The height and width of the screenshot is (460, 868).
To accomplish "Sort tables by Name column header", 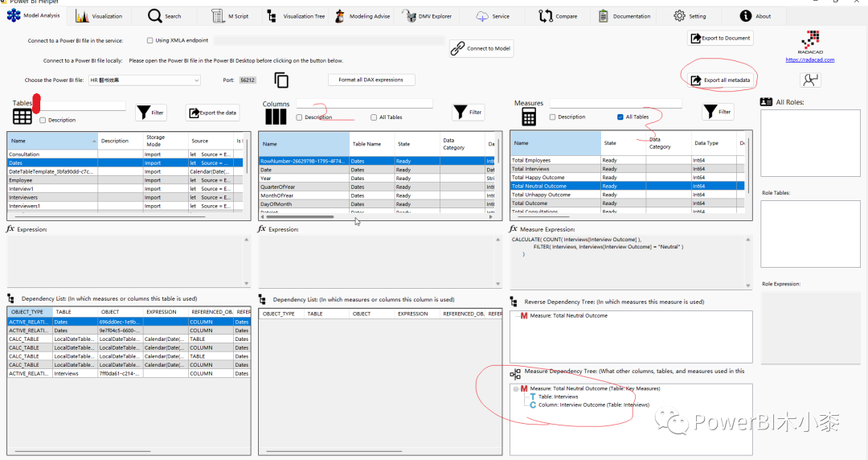I will [52, 141].
